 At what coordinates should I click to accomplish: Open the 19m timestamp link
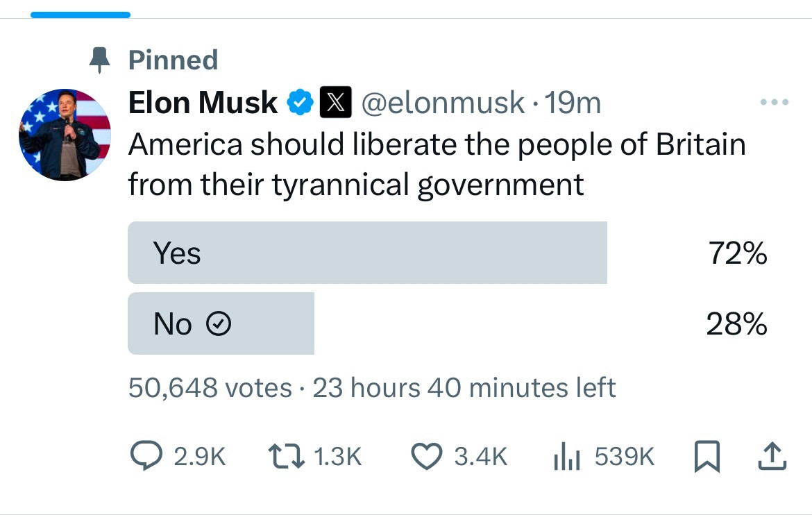(x=573, y=103)
